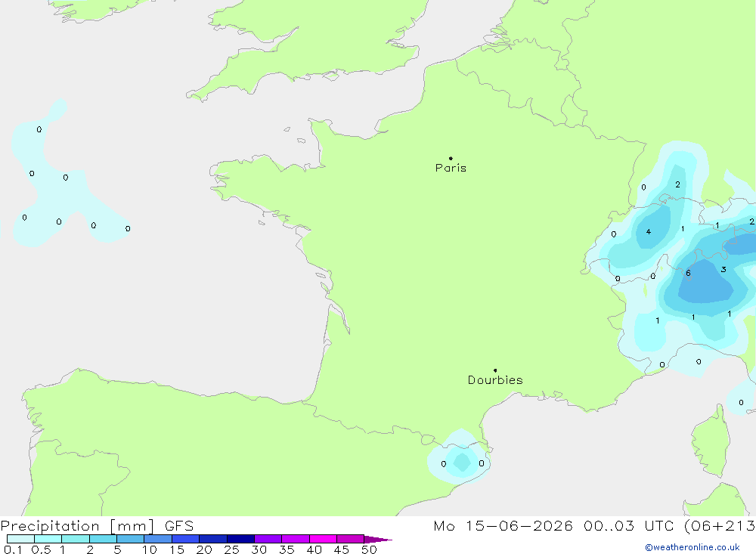This screenshot has width=756, height=554.
Task: Click the '30' legend scale label
Action: coord(259,549)
